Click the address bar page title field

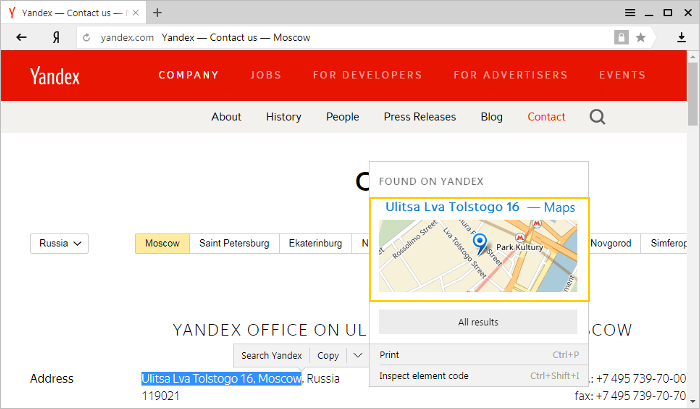pyautogui.click(x=236, y=38)
